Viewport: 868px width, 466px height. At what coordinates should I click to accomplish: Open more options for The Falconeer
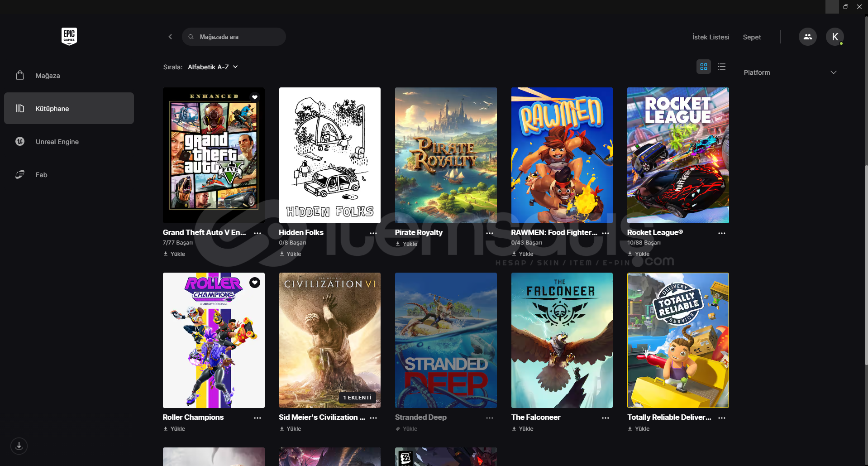606,418
